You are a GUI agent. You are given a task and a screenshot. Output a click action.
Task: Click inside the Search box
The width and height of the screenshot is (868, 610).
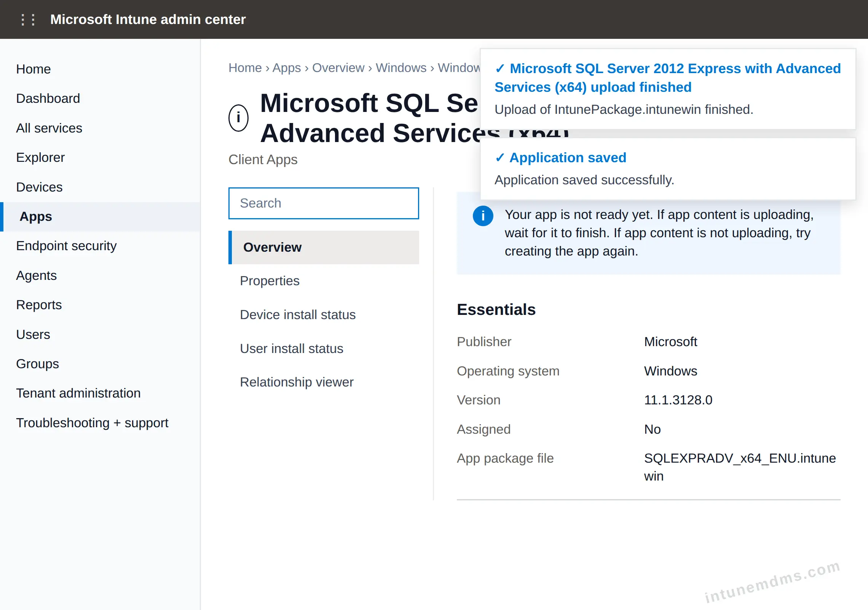point(324,203)
